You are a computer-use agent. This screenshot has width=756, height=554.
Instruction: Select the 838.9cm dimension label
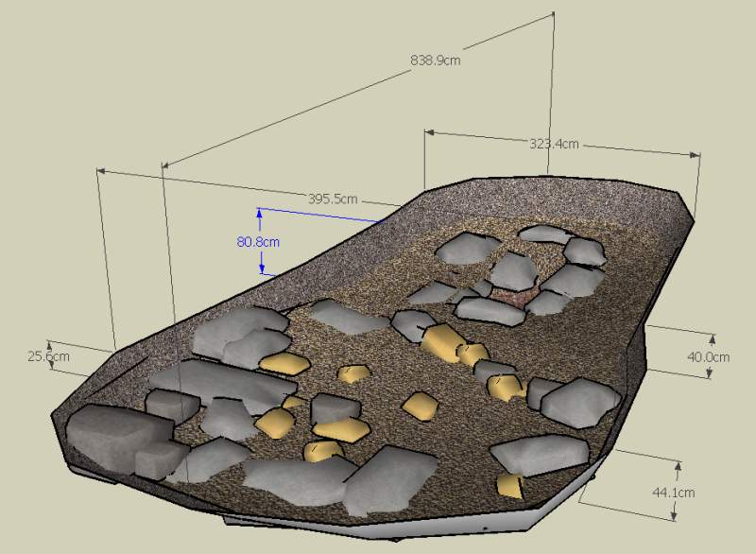436,61
